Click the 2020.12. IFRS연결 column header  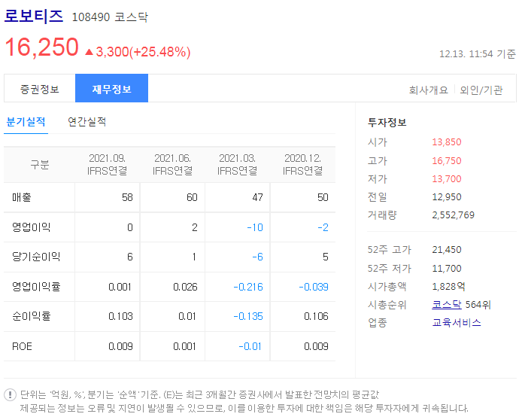pyautogui.click(x=302, y=165)
